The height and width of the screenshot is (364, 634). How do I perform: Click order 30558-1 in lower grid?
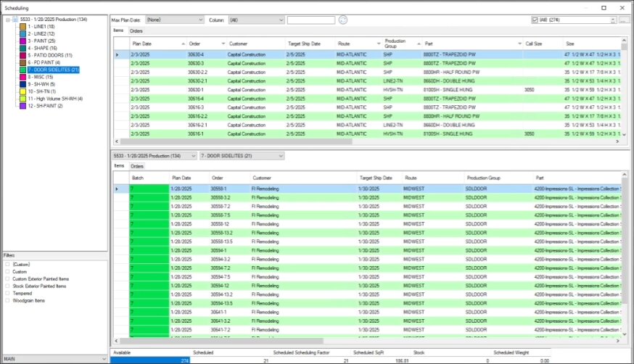[218, 189]
